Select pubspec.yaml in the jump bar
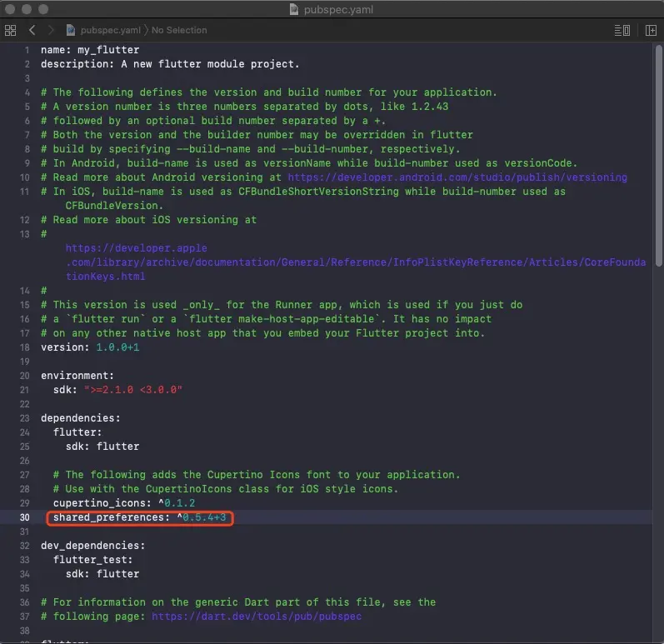 110,30
